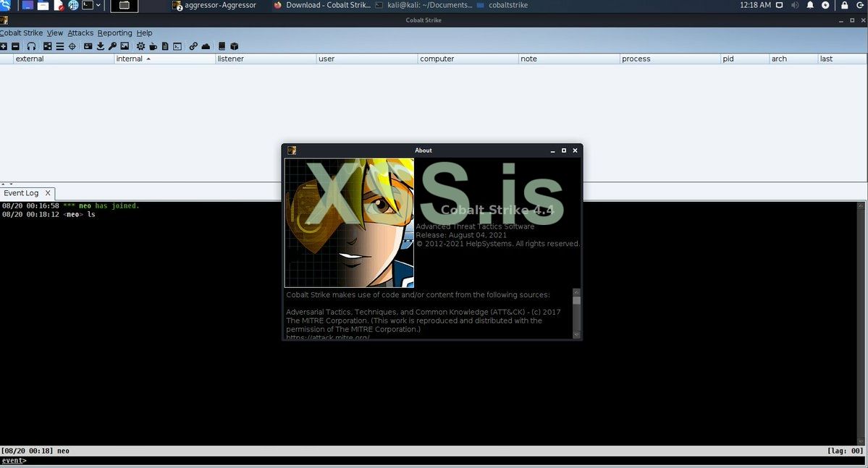This screenshot has height=468, width=868.
Task: Click the small collapse arrows above Event Log tab
Action: [7, 184]
